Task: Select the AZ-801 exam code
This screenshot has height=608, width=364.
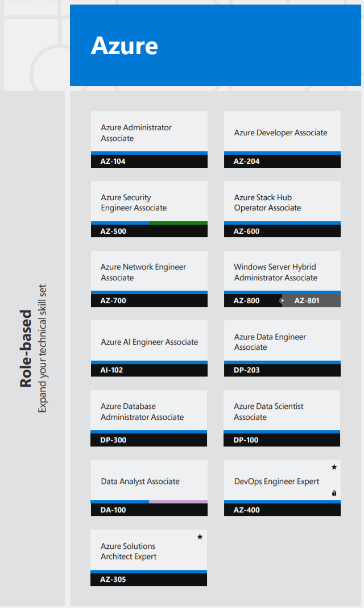Action: 307,300
